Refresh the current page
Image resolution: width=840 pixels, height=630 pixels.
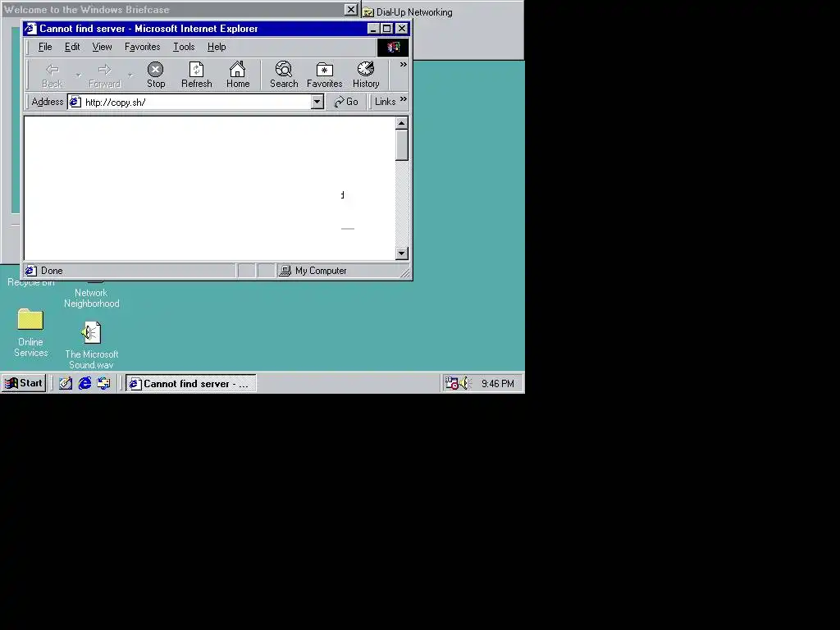(197, 75)
